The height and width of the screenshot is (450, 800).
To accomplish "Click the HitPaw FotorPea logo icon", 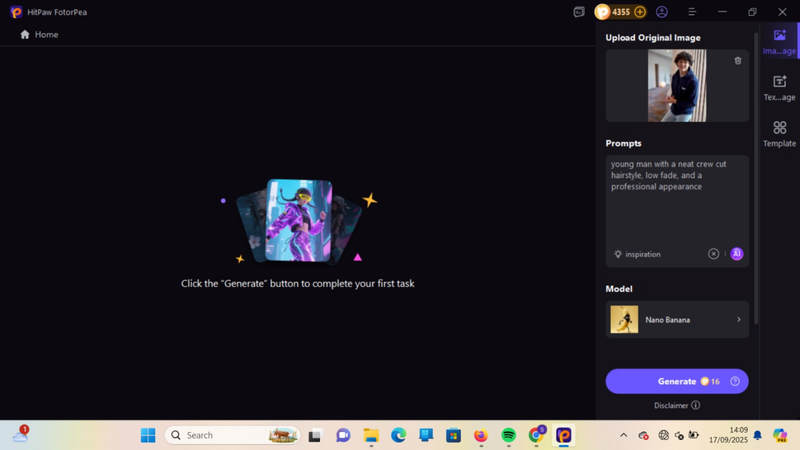I will pos(16,12).
